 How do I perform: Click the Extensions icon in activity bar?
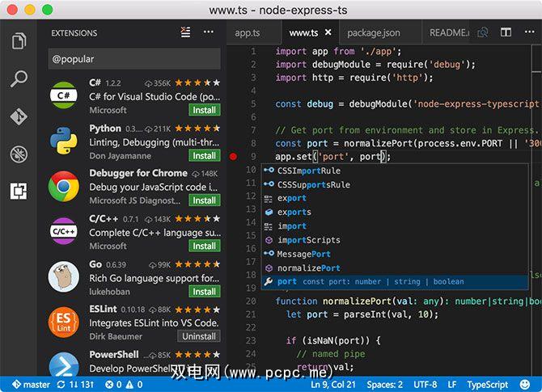(18, 192)
